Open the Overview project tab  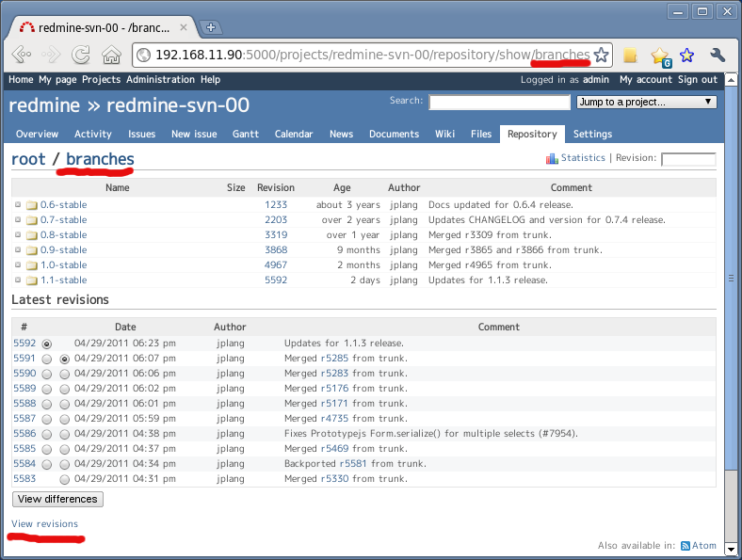(x=37, y=135)
